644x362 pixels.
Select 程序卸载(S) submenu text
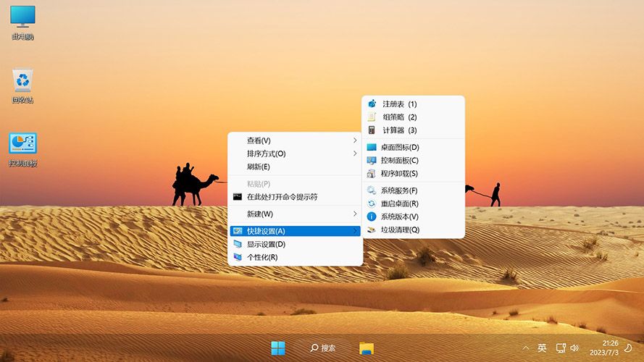tap(399, 174)
